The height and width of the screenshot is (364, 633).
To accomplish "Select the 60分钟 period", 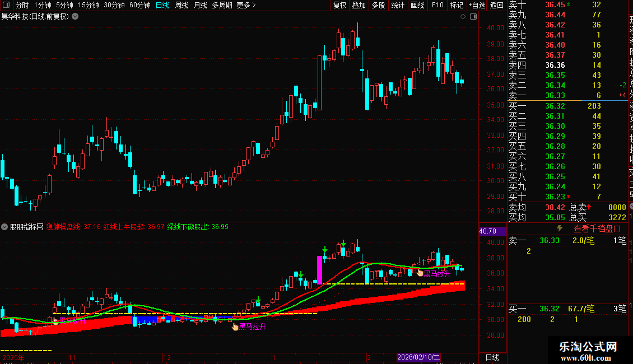I will click(x=139, y=5).
